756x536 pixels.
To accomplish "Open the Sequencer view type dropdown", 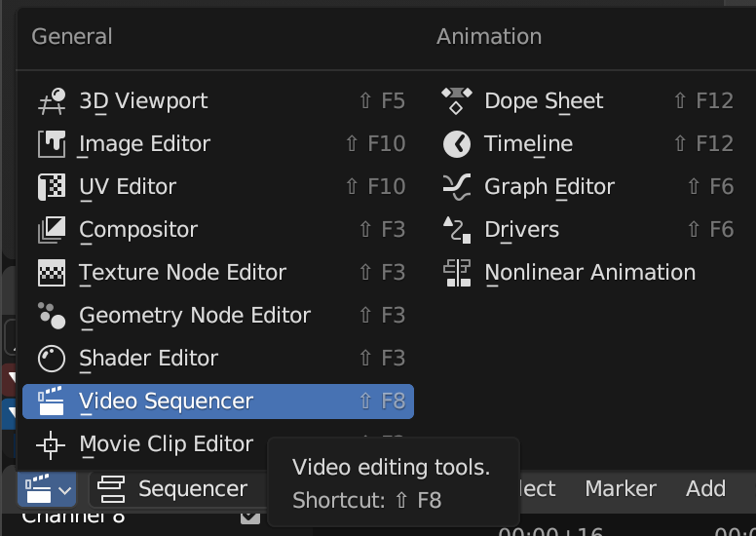I will 175,488.
